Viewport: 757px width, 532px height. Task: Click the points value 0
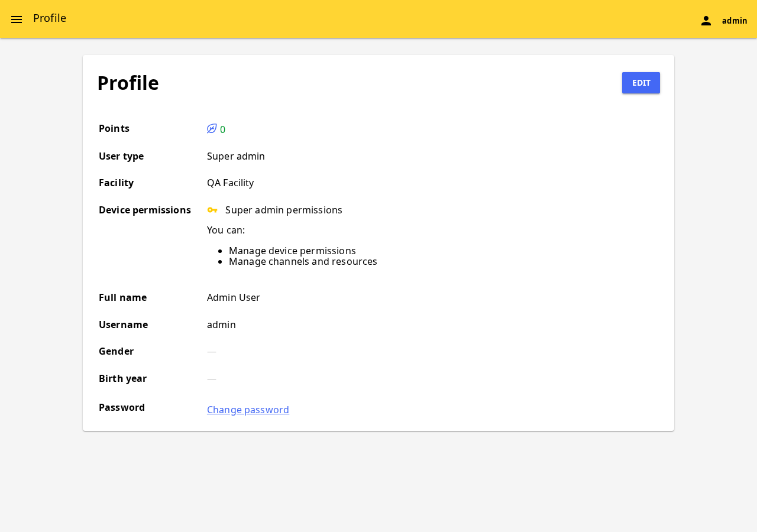tap(222, 129)
